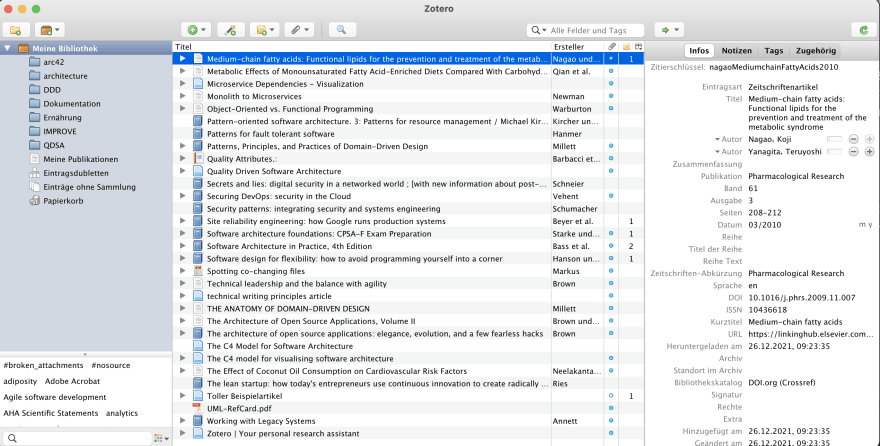Open creator type dropdown for Nagao
Image resolution: width=880 pixels, height=446 pixels.
coord(728,139)
